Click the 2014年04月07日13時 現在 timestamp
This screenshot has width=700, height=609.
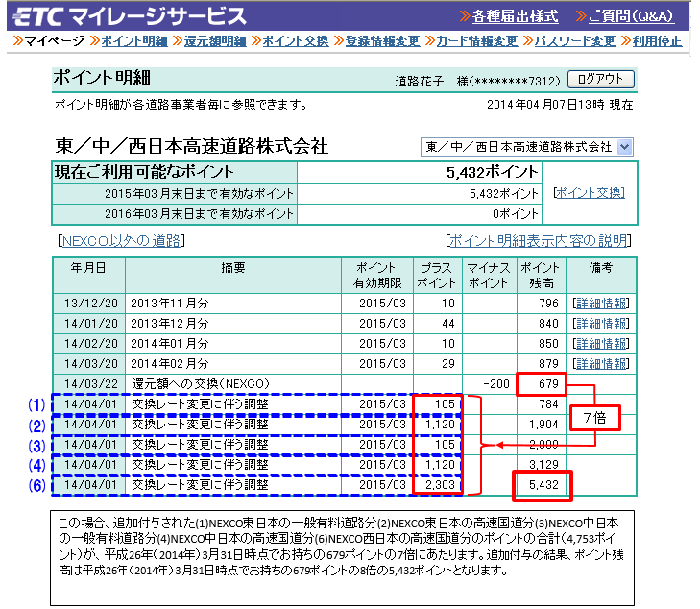[560, 105]
